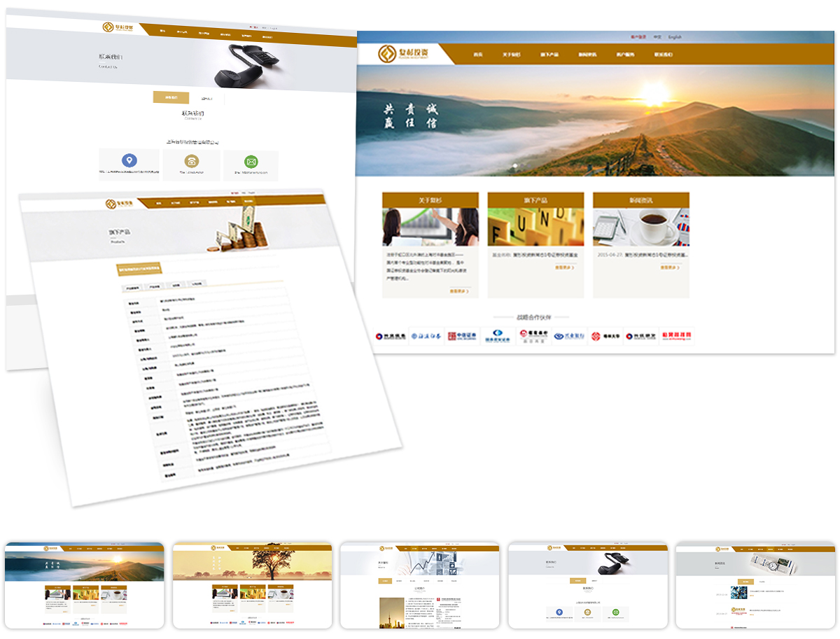Click the 旗下产品 card header
Image resolution: width=840 pixels, height=639 pixels.
click(x=535, y=200)
